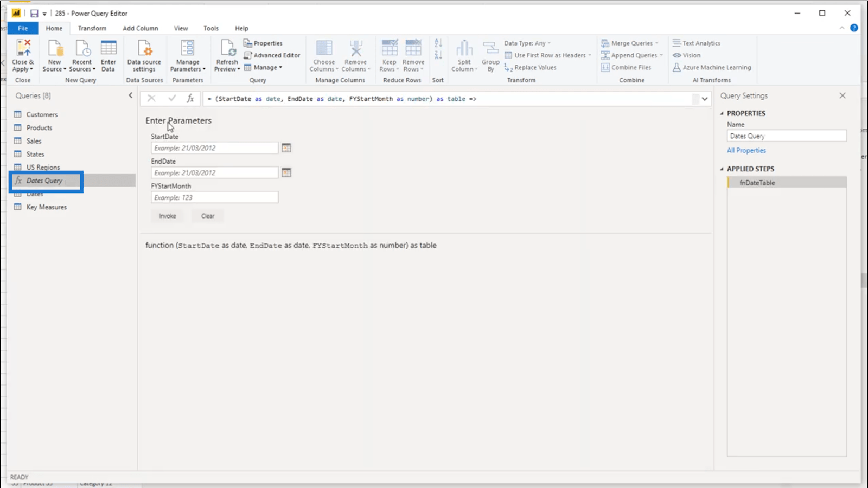Switch to the View tab
868x488 pixels.
pos(181,28)
